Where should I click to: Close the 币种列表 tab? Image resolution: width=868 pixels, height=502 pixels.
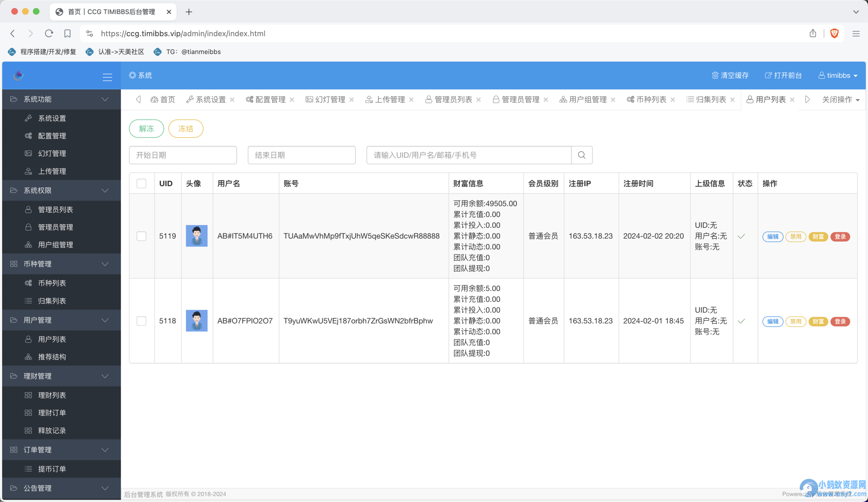point(673,100)
